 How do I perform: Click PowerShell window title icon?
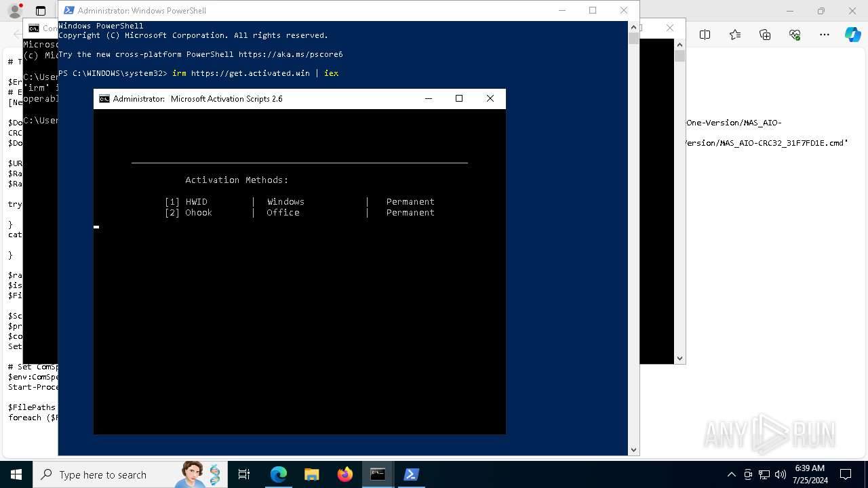click(69, 10)
